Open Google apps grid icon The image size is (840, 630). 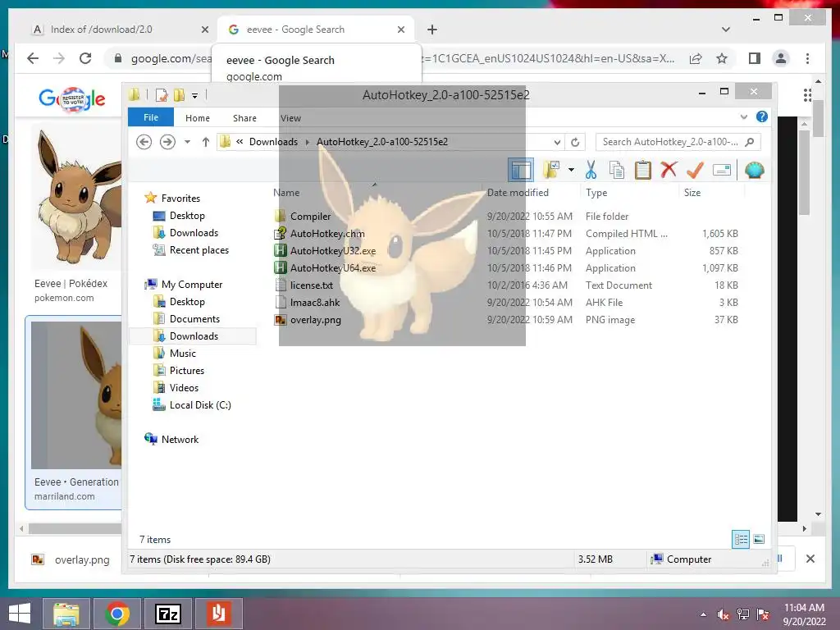click(x=807, y=96)
